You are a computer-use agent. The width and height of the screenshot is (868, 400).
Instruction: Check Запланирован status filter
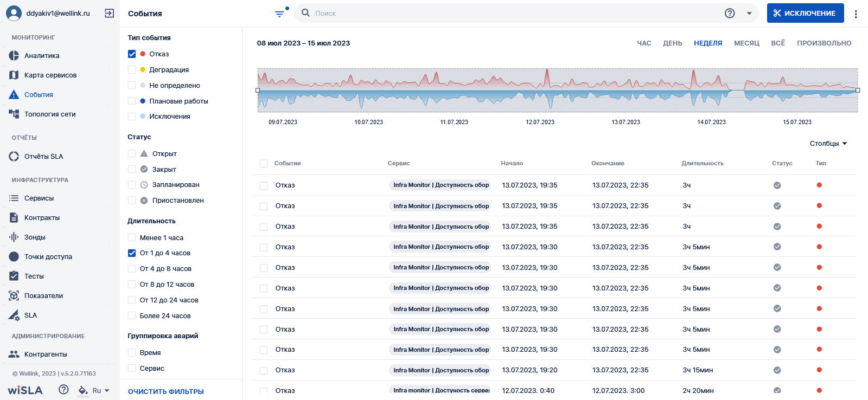pos(132,185)
